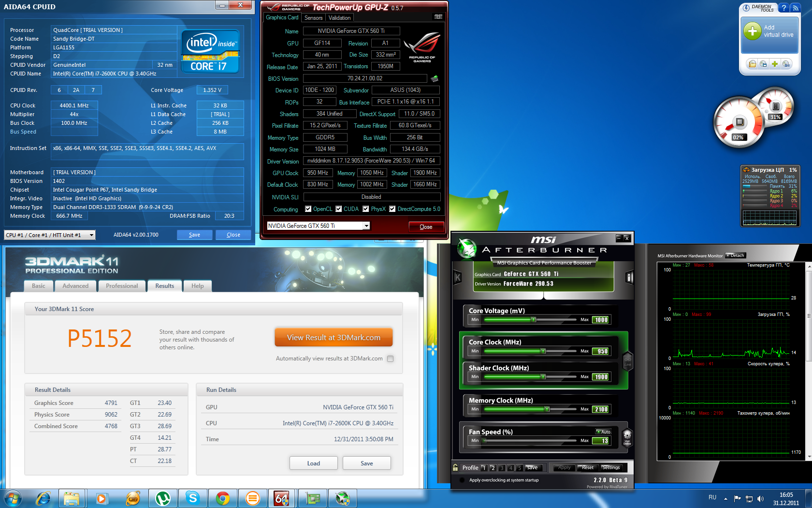Click the Afterburner info 'i' side button
812x508 pixels.
[629, 278]
